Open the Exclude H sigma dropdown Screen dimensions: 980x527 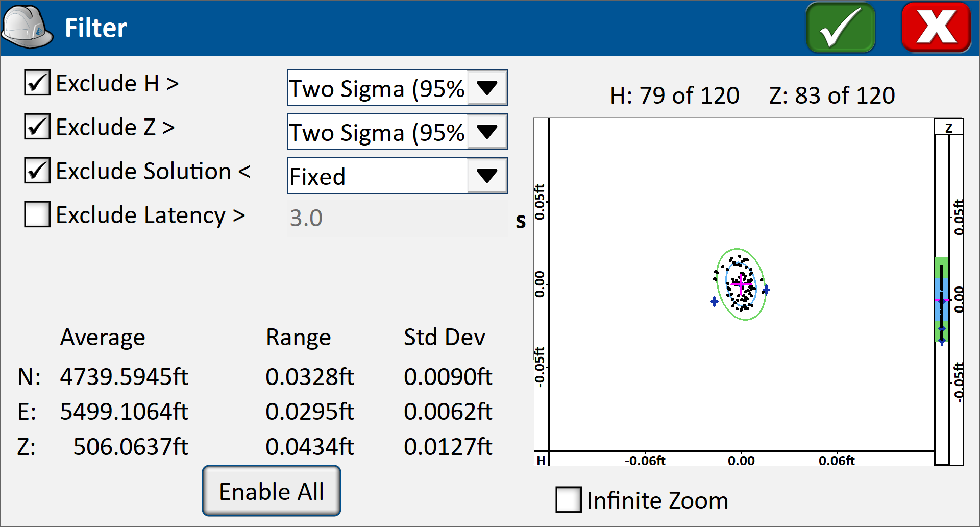pos(486,88)
